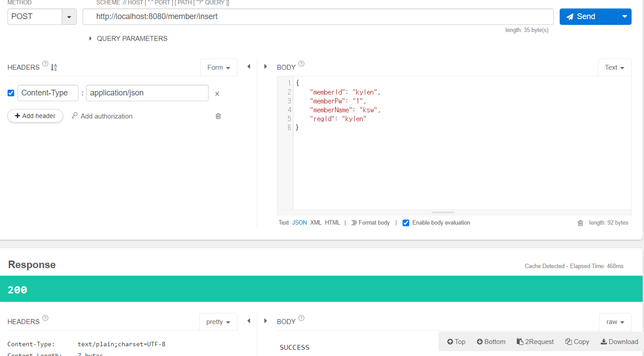
Task: Edit the request URL field
Action: tap(318, 16)
